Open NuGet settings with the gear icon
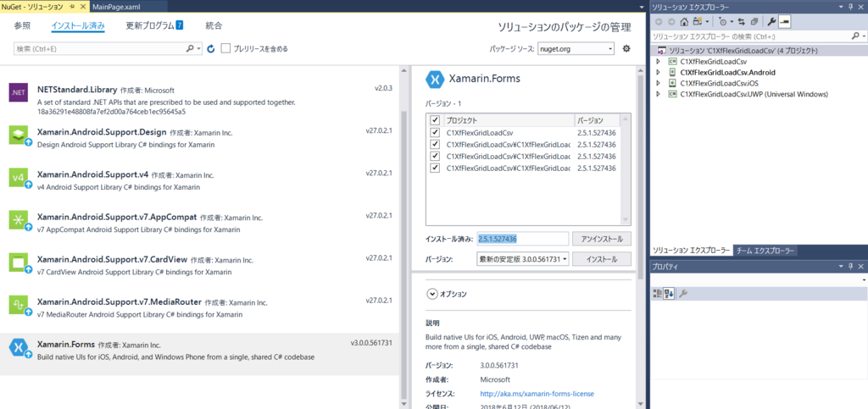Image resolution: width=868 pixels, height=409 pixels. point(626,48)
